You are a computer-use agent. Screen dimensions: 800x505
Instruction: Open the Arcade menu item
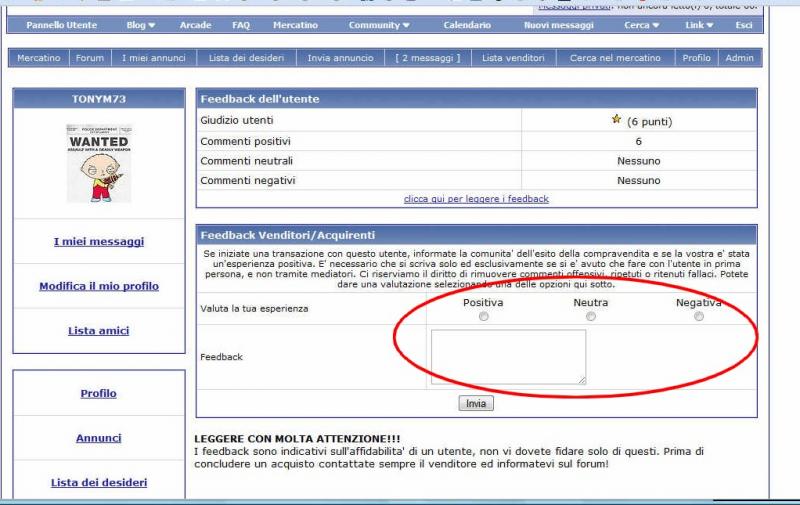[196, 25]
